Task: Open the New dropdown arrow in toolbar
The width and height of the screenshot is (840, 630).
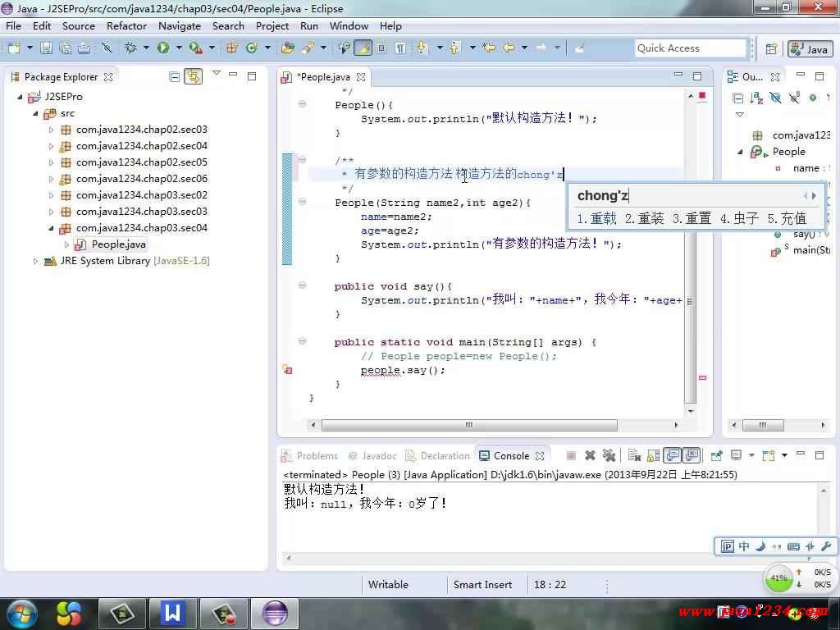Action: (x=30, y=48)
